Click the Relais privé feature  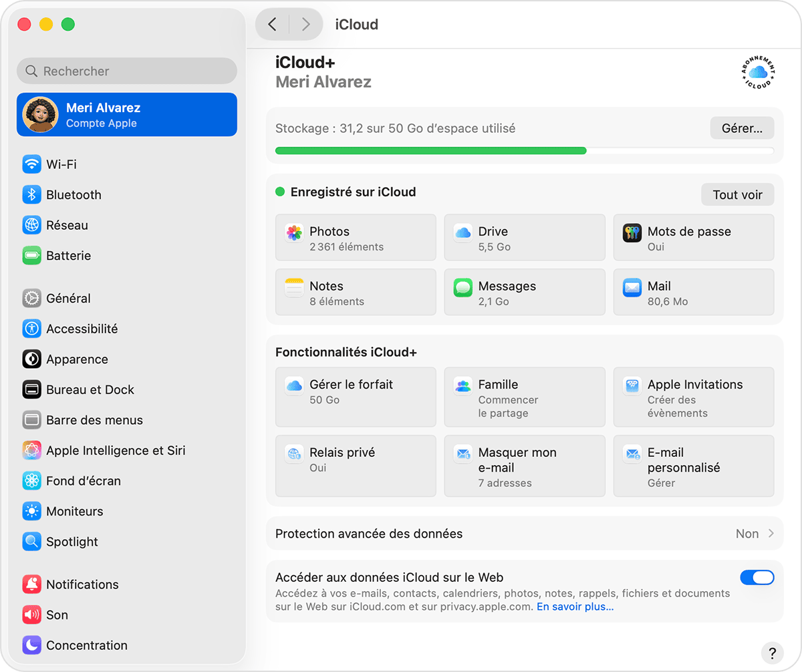[x=355, y=466]
